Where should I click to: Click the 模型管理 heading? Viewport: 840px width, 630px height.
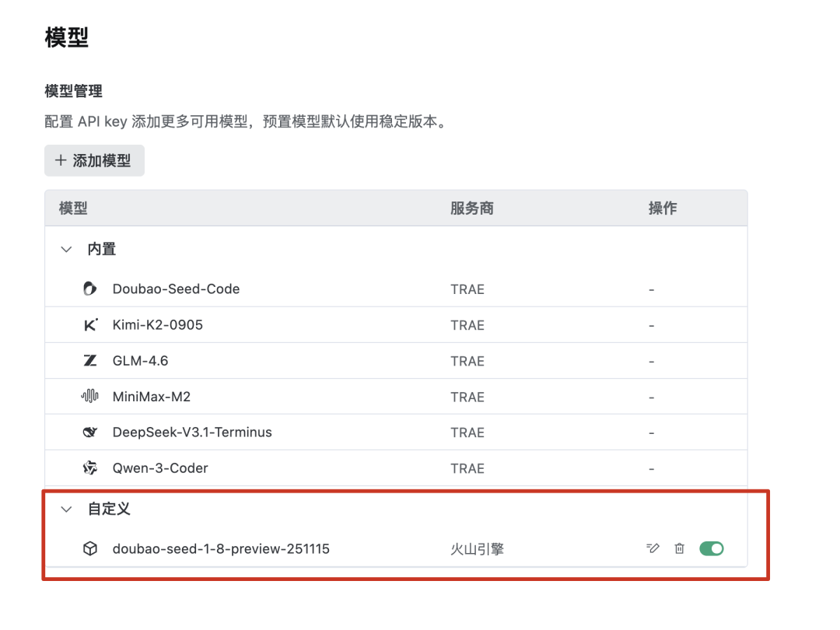click(72, 91)
